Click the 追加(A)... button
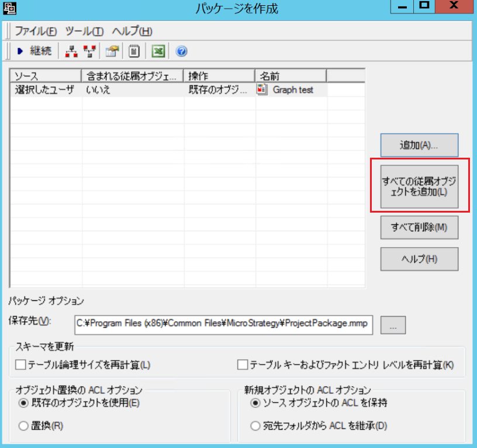This screenshot has height=448, width=477. [x=419, y=145]
